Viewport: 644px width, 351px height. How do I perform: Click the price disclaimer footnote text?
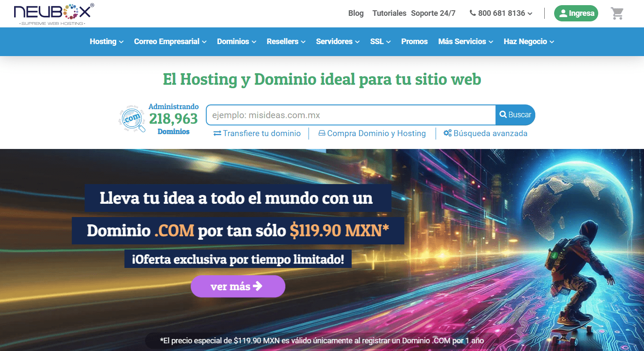tap(322, 341)
